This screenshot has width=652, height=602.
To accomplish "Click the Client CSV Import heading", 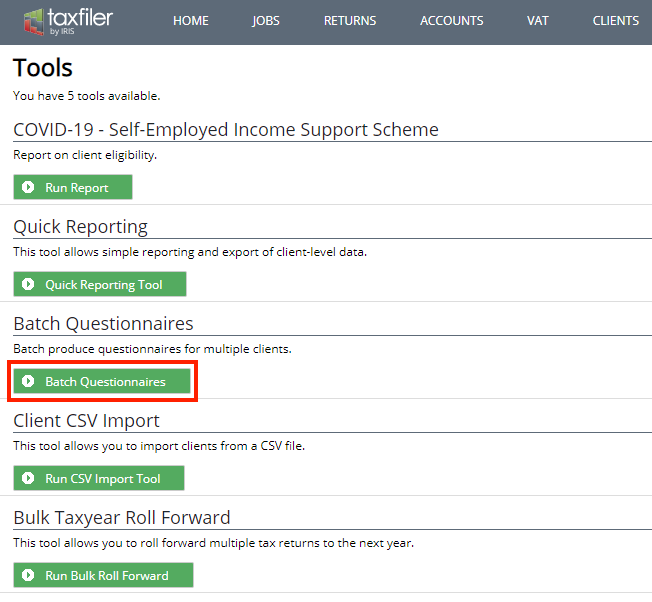I will (x=86, y=421).
